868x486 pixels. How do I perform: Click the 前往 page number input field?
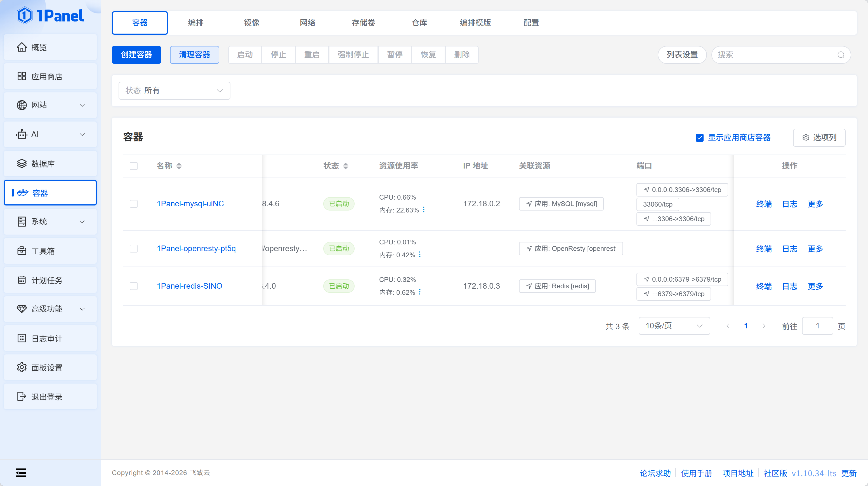click(817, 326)
